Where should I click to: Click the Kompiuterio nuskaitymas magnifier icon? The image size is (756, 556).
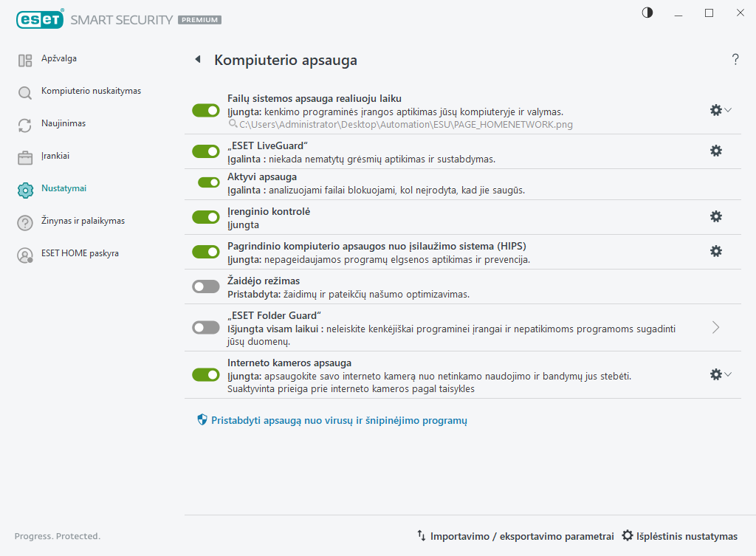[x=25, y=92]
